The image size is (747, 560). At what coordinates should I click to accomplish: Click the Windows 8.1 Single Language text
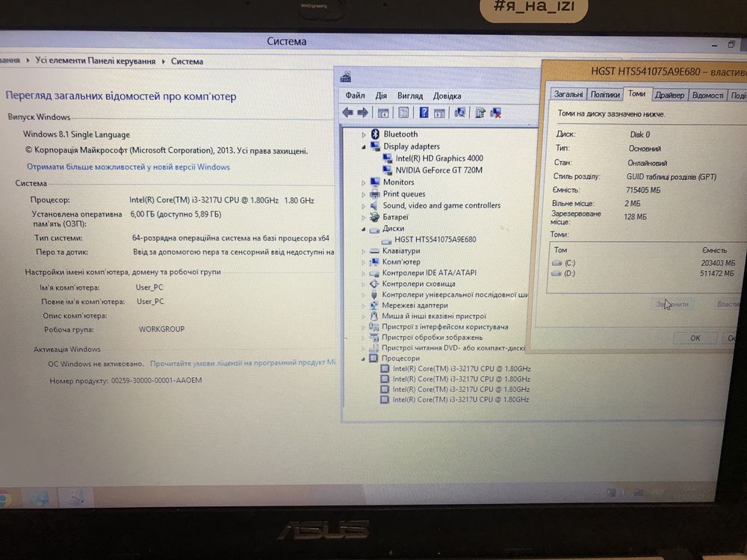coord(76,134)
